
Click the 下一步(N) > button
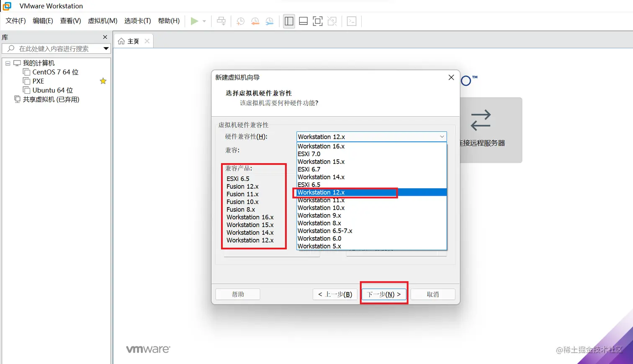click(384, 294)
